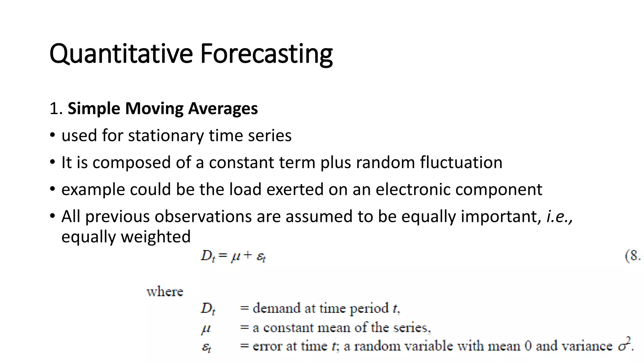Click the slide title Quantitative Forecasting

click(x=191, y=54)
